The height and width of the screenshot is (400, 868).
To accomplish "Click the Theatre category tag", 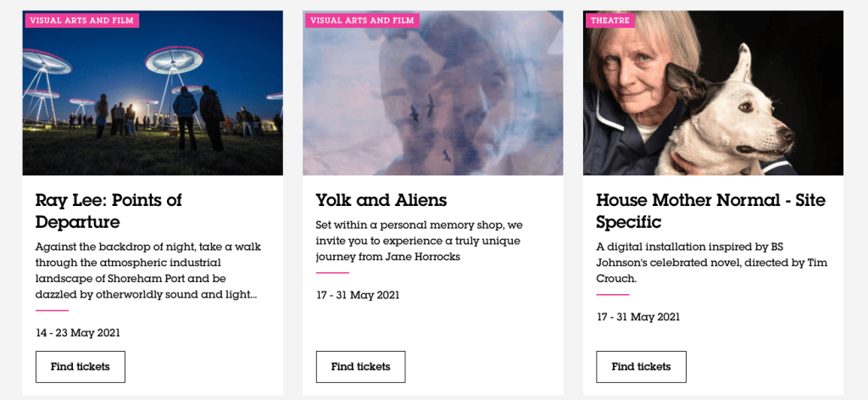I will coord(610,20).
